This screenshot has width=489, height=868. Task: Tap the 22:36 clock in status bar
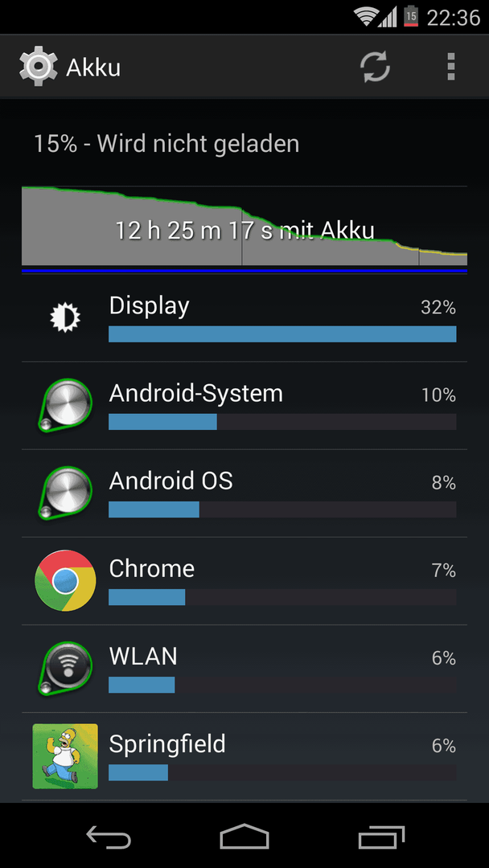tap(454, 17)
